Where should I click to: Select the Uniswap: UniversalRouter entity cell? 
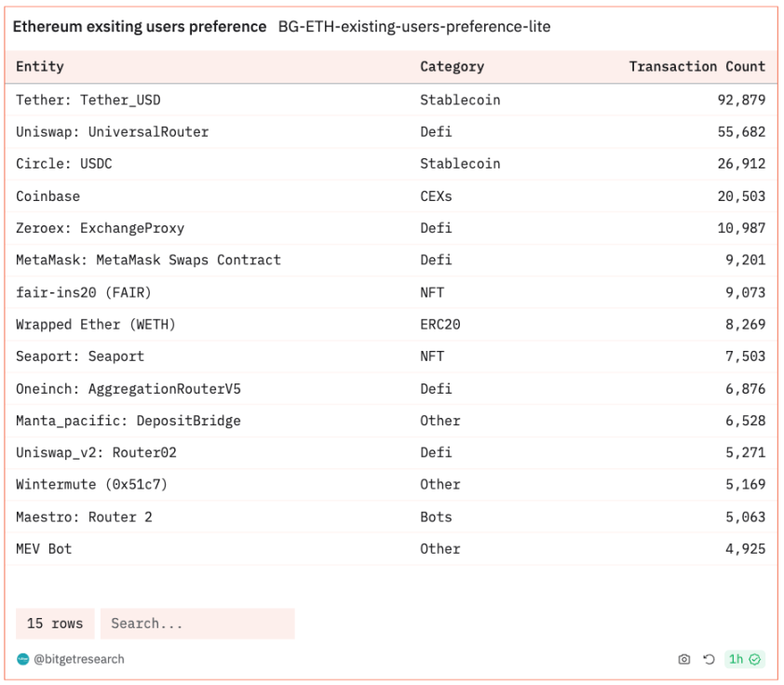[112, 132]
